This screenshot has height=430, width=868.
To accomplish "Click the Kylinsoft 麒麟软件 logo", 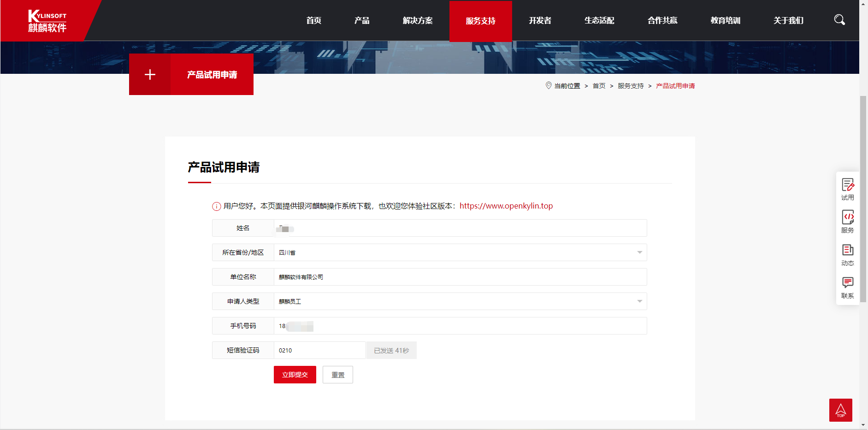I will click(47, 20).
